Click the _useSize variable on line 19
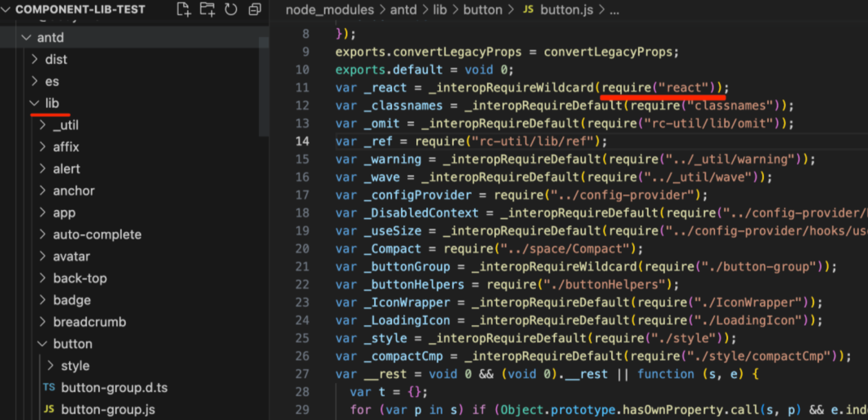Screen dimensions: 868x420 coord(392,231)
